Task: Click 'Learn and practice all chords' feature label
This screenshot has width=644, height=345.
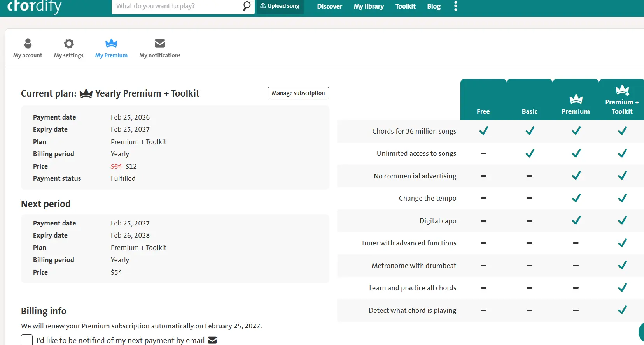Action: coord(413,288)
